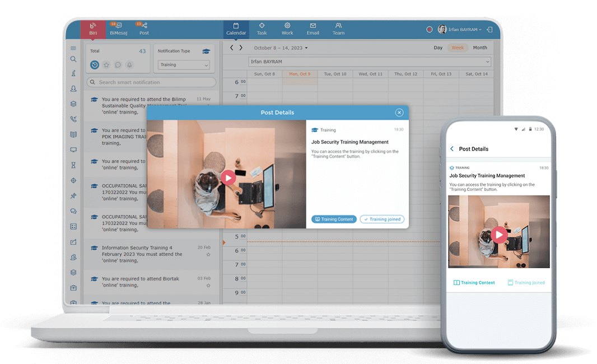Open the Work tab
Screen dimensions: 597x364
click(x=287, y=29)
